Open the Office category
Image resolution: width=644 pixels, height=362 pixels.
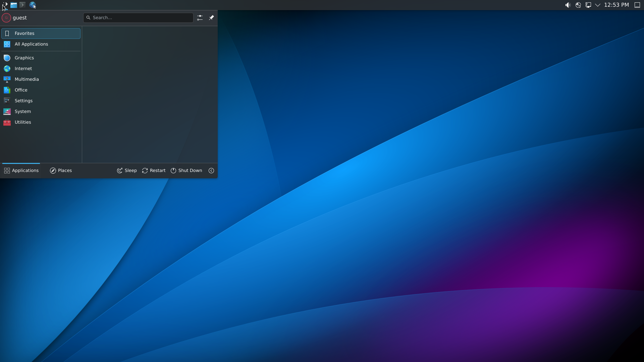pyautogui.click(x=41, y=90)
